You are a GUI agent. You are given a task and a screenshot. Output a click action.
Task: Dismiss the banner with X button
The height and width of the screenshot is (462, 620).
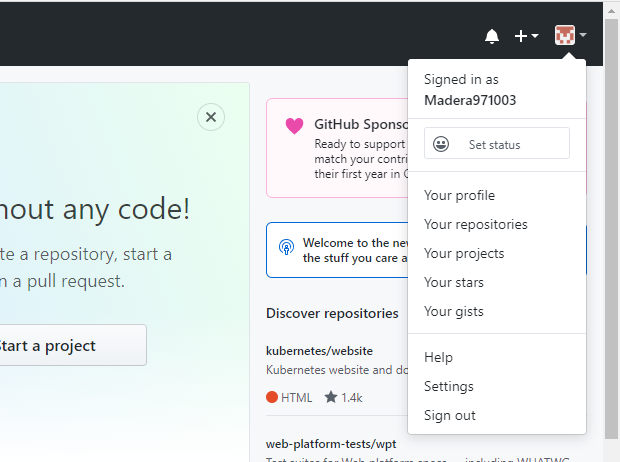tap(210, 117)
